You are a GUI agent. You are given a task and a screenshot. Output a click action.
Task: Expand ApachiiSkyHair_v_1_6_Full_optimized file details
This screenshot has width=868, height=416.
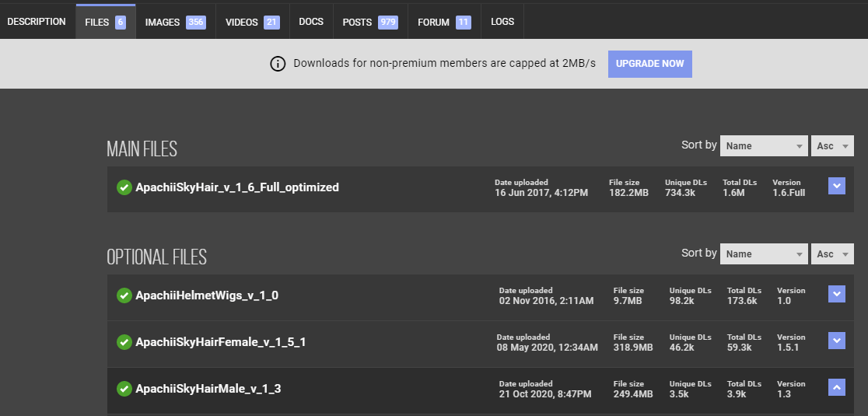[837, 186]
